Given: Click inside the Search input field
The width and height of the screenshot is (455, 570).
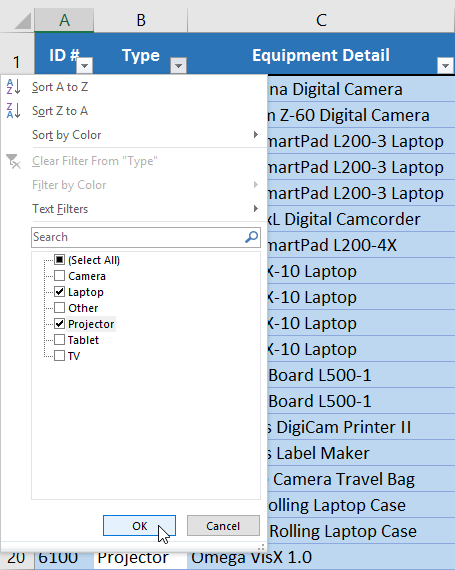Looking at the screenshot, I should click(x=138, y=237).
